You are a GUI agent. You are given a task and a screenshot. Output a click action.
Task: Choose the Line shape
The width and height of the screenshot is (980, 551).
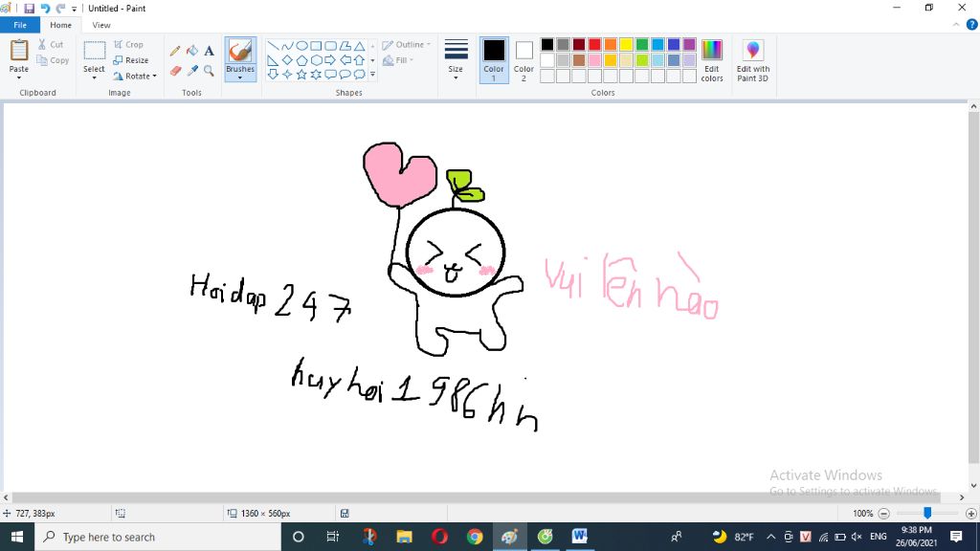(273, 46)
